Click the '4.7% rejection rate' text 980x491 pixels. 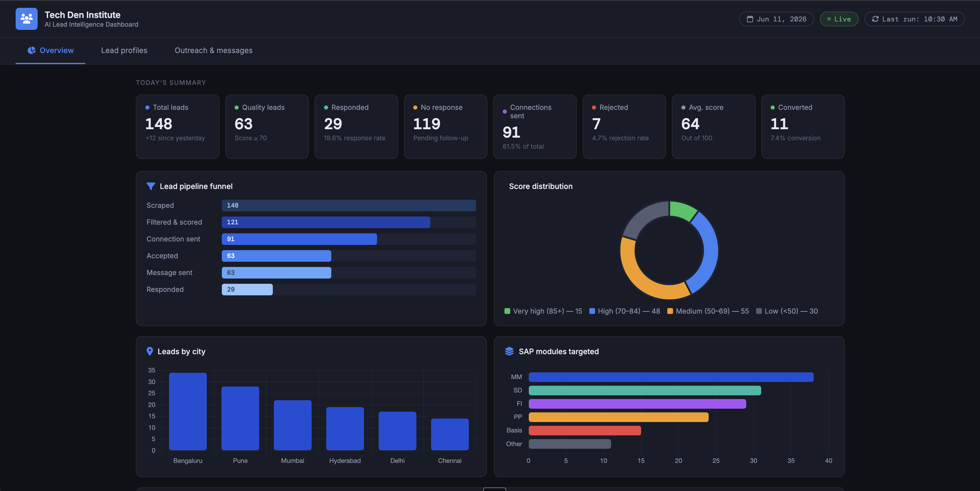coord(620,138)
